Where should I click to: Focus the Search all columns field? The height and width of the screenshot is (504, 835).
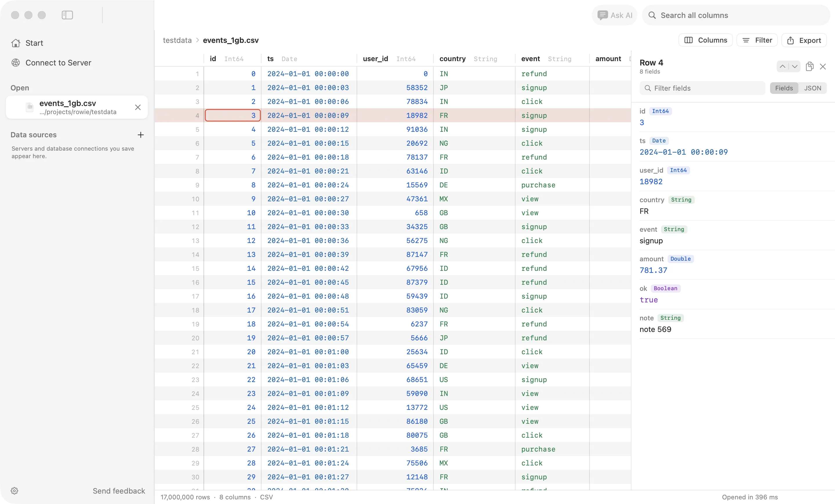[x=736, y=15]
